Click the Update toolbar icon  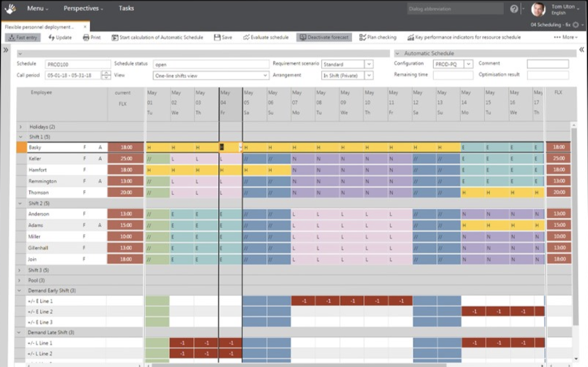click(52, 37)
